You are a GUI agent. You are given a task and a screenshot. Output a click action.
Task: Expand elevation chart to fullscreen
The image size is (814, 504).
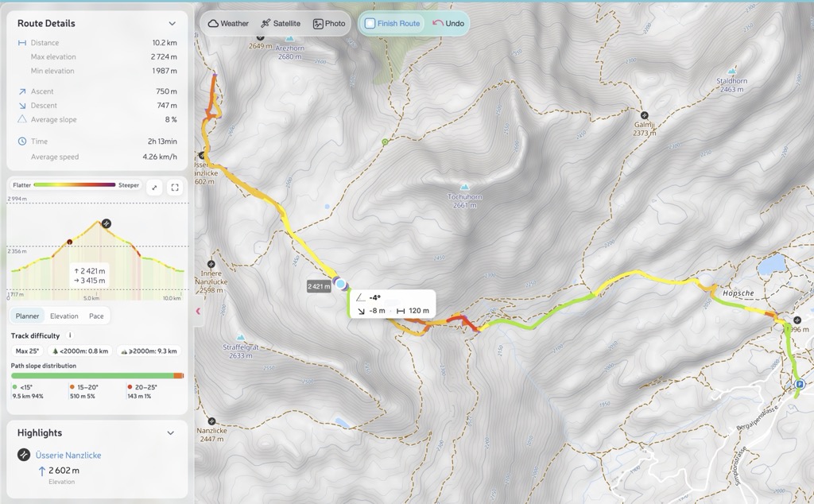pyautogui.click(x=174, y=188)
